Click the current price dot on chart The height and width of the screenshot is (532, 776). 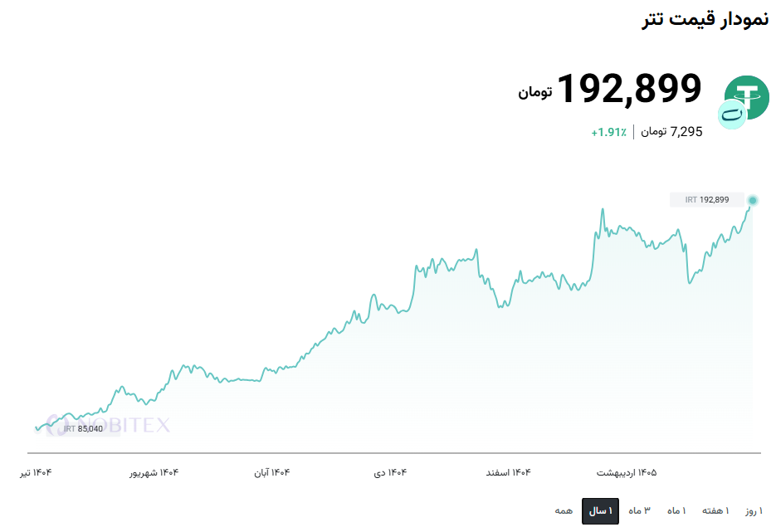coord(752,200)
